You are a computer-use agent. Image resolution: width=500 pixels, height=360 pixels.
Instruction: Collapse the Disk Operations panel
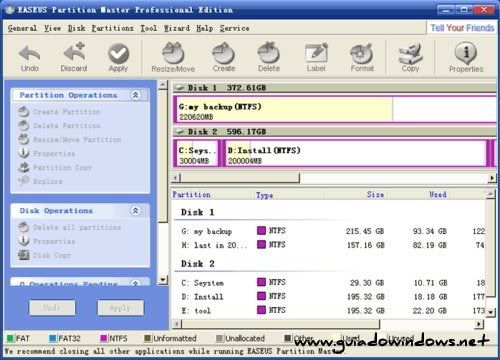tap(136, 211)
